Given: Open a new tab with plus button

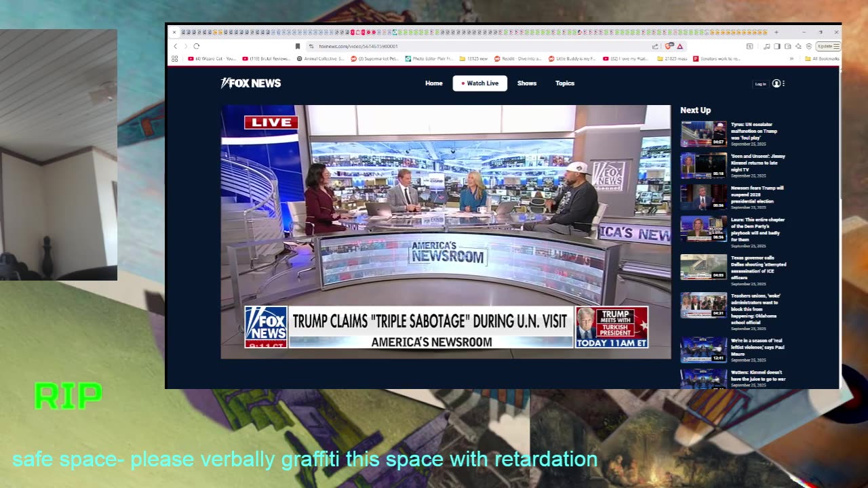Looking at the screenshot, I should click(776, 32).
